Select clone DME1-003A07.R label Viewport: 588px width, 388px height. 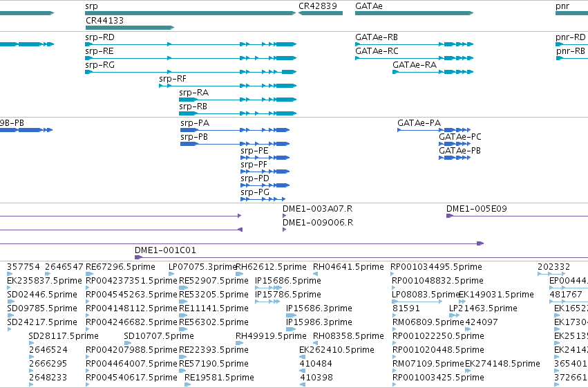coord(318,209)
